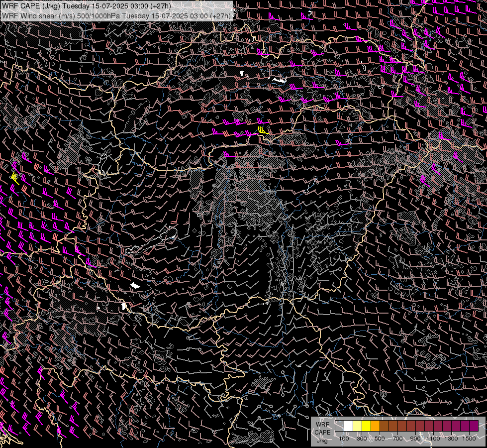Click the legend label '1500'
The width and height of the screenshot is (487, 448).
click(469, 439)
